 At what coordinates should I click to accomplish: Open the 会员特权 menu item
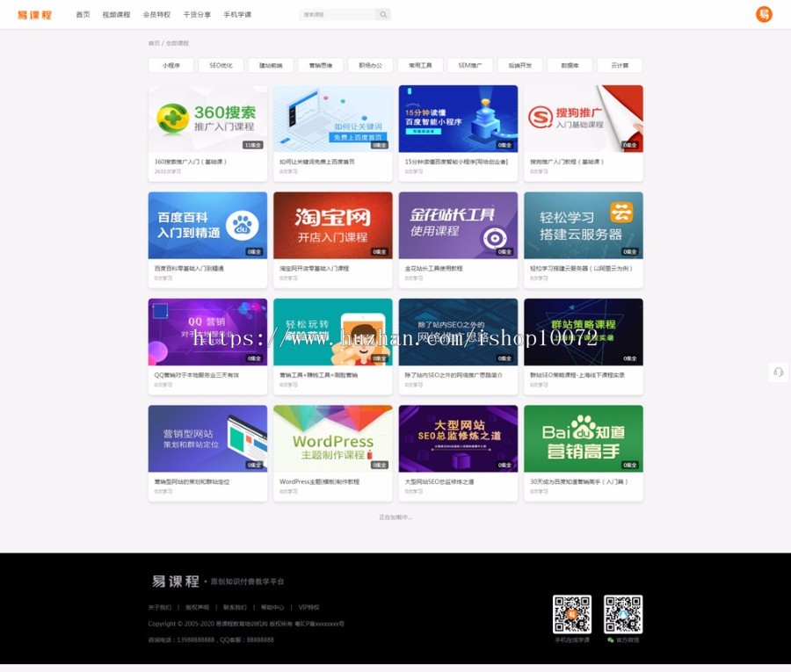pos(156,15)
